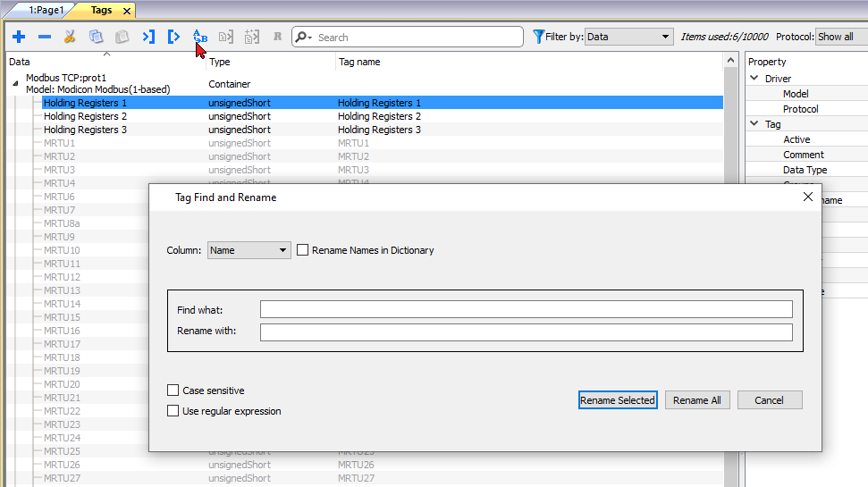Click the Rename Selected button

[618, 400]
